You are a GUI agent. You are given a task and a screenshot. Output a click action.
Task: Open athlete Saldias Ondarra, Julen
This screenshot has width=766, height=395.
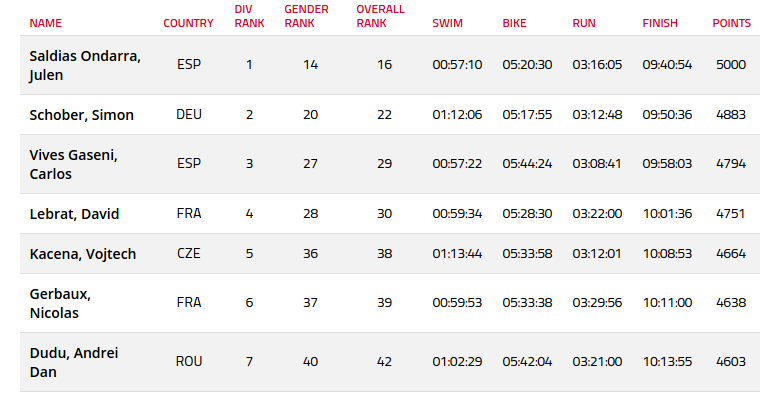point(85,65)
